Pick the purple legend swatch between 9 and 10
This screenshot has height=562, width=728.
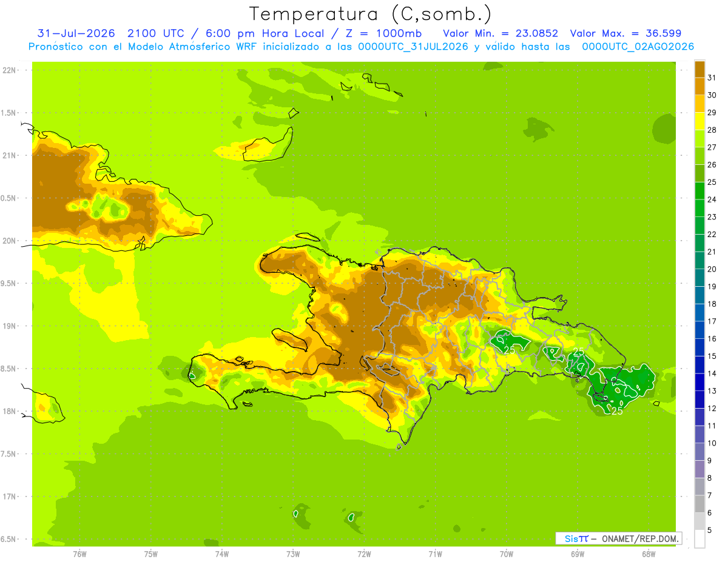(x=699, y=452)
